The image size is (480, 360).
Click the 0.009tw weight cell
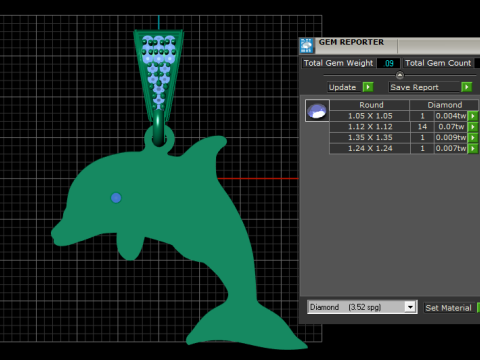451,138
